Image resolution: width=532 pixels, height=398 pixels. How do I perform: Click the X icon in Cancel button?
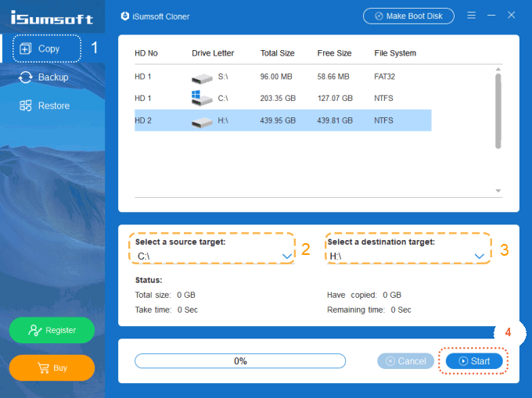(390, 361)
